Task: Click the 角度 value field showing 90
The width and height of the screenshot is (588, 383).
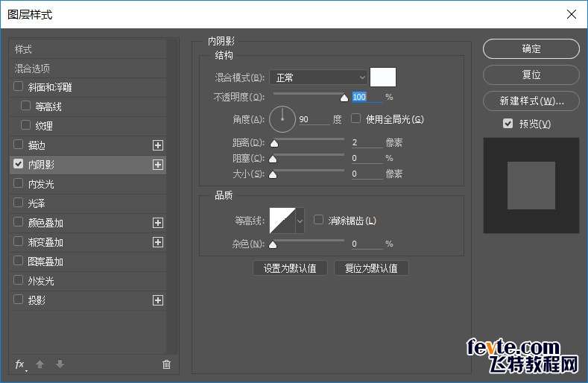Action: tap(314, 120)
